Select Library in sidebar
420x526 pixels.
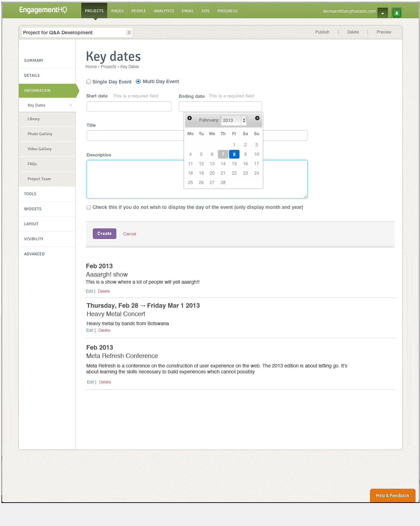click(x=47, y=119)
